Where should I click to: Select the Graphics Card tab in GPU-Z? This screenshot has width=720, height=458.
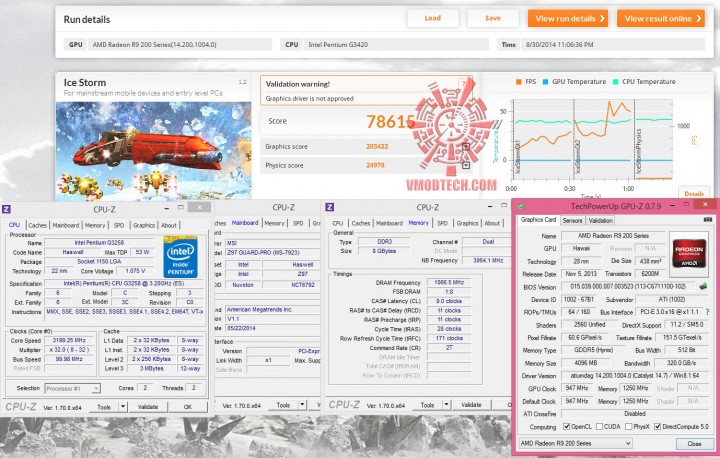[x=538, y=220]
